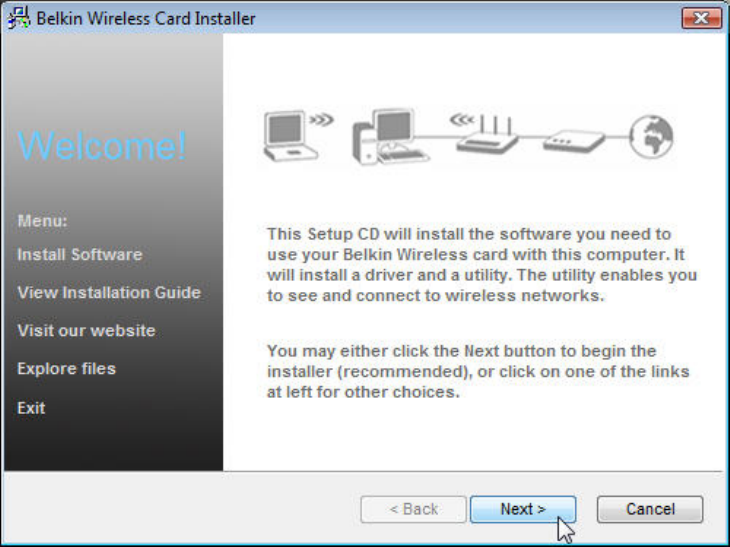Click the disabled Back button

(413, 509)
